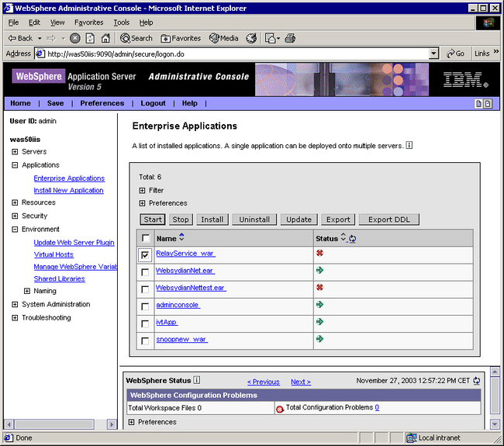
Task: Click the IE Forward arrow button
Action: pos(51,38)
